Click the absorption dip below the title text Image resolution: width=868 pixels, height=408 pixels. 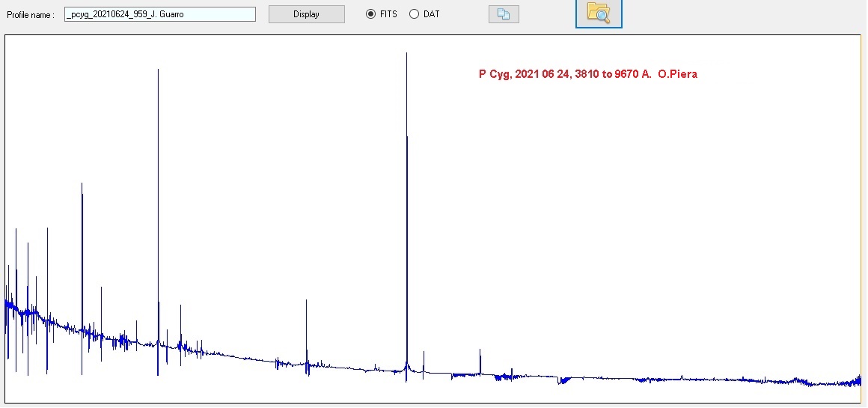click(x=563, y=380)
